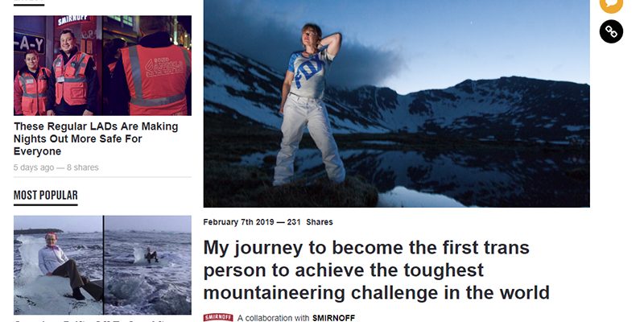Open 'My journey to become' article headline
The width and height of the screenshot is (644, 322).
click(x=376, y=270)
